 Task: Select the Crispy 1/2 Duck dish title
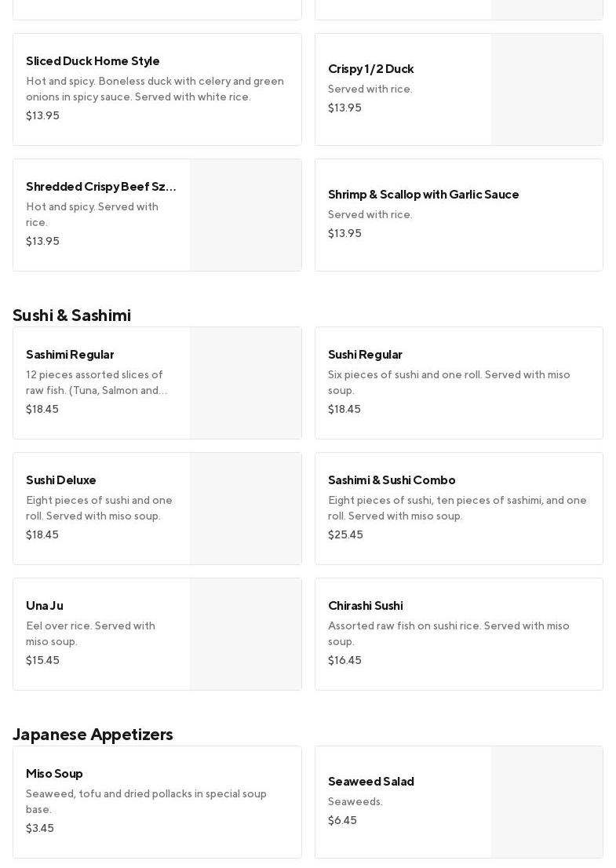point(370,69)
